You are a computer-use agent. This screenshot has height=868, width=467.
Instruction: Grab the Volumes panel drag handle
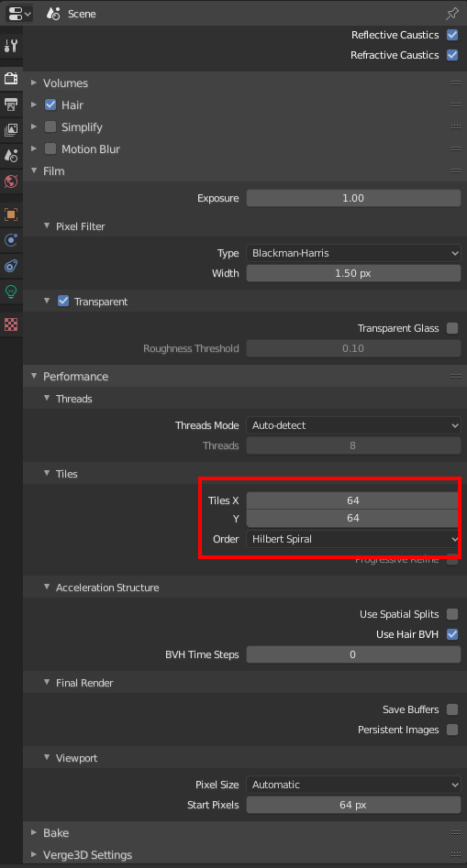pyautogui.click(x=456, y=83)
